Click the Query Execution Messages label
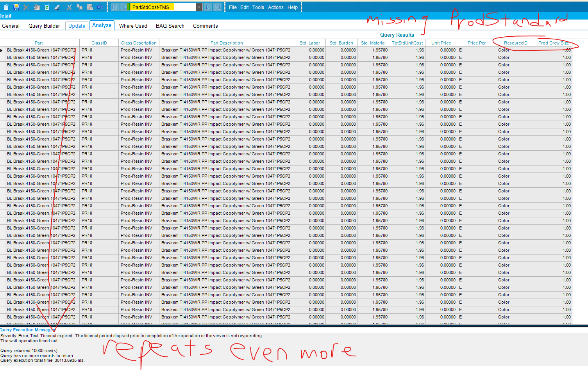The width and height of the screenshot is (588, 370). 27,330
